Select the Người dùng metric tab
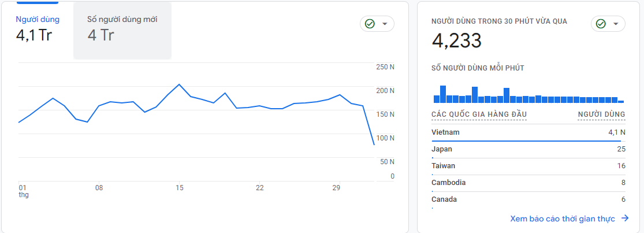 (38, 28)
